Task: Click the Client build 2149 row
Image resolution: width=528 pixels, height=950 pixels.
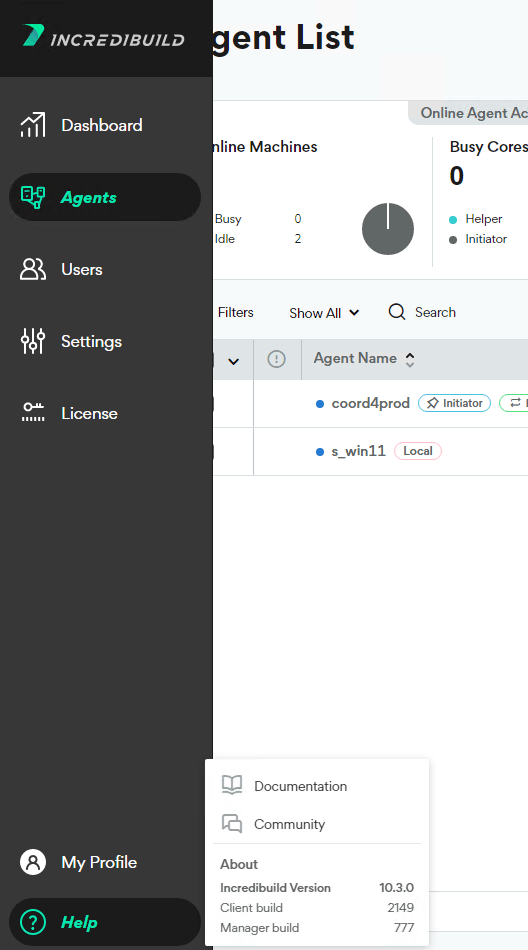Action: coord(317,908)
